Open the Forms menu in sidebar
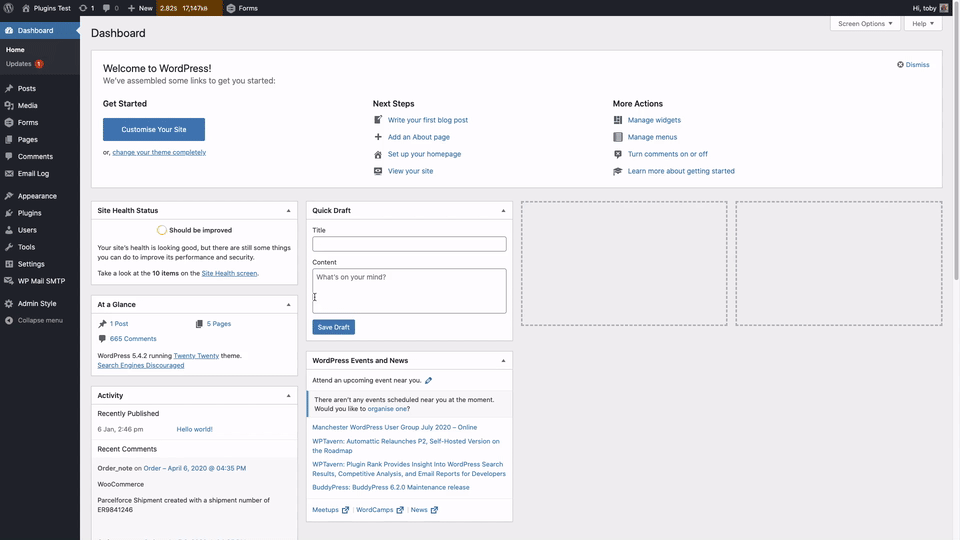Image resolution: width=960 pixels, height=540 pixels. (40, 122)
